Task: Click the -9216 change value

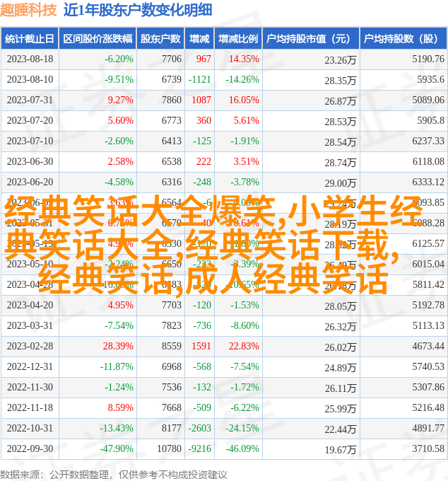Action: [200, 448]
